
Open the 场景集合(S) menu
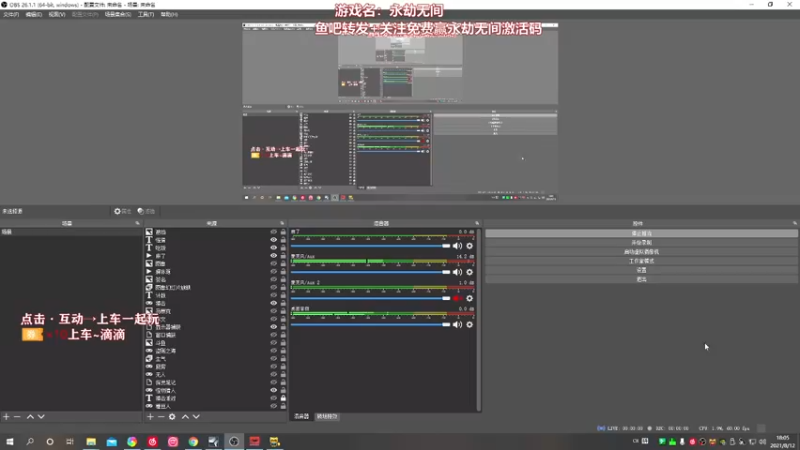(118, 14)
